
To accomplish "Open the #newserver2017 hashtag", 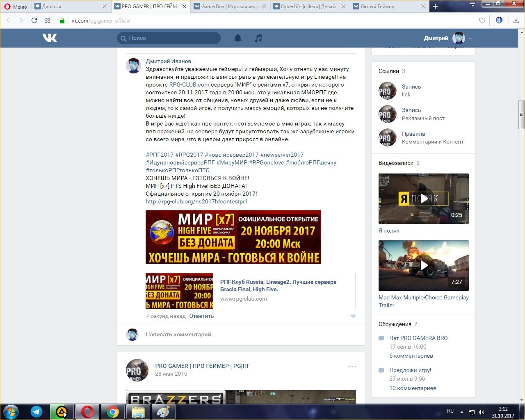I will (x=282, y=155).
